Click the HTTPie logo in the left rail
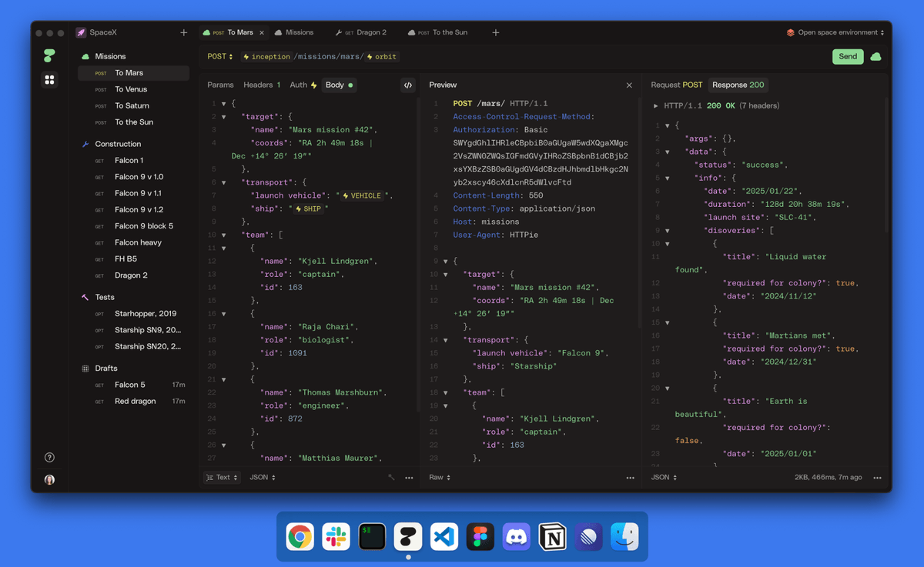The height and width of the screenshot is (567, 924). coord(49,55)
